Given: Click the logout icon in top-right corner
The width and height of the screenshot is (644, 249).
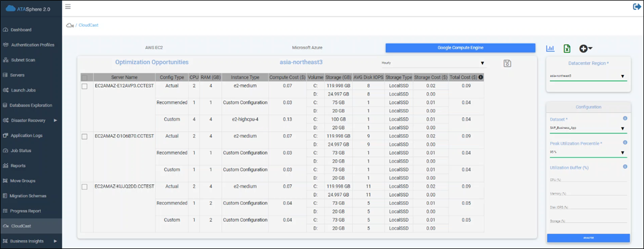Looking at the screenshot, I should (x=637, y=7).
